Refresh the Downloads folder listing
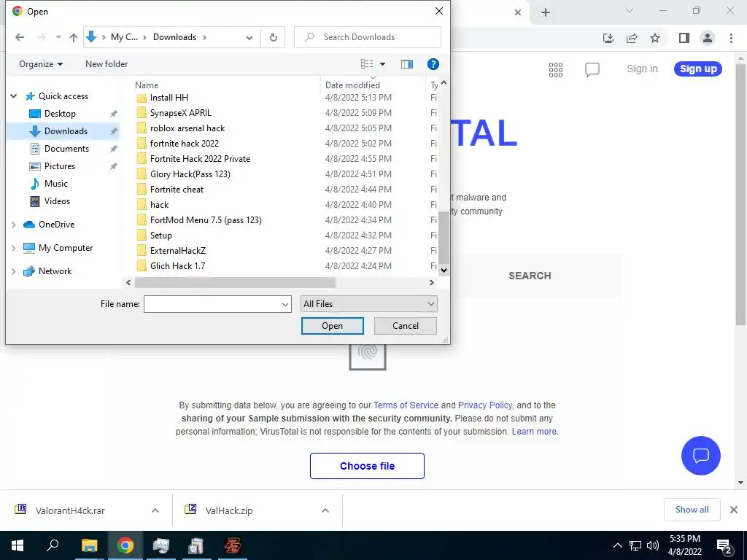The height and width of the screenshot is (560, 747). (273, 37)
